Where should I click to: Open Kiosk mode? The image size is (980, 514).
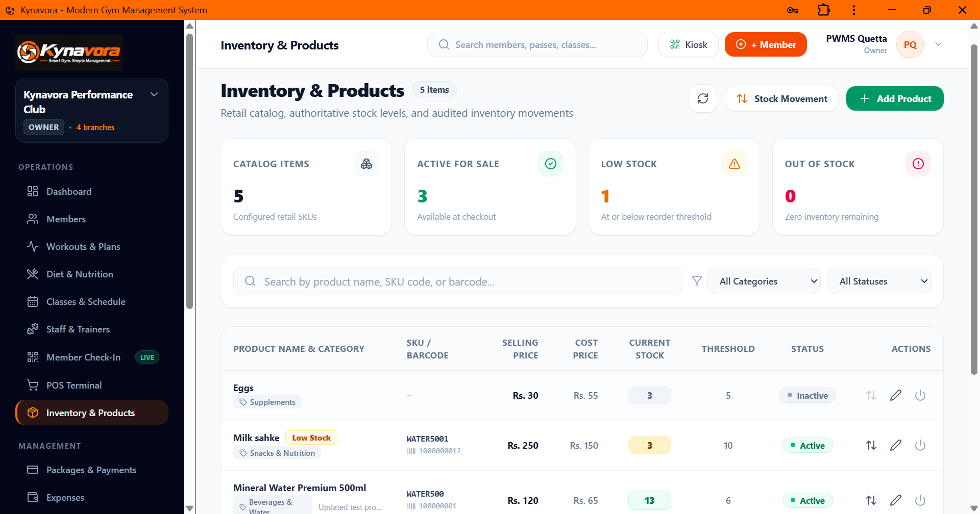[689, 44]
